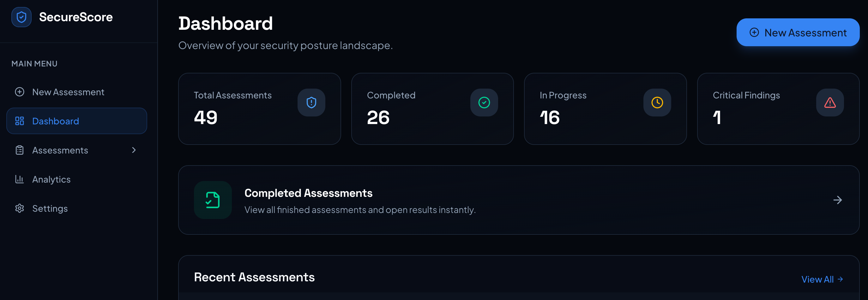
Task: Click the clock icon on In Progress card
Action: click(657, 103)
